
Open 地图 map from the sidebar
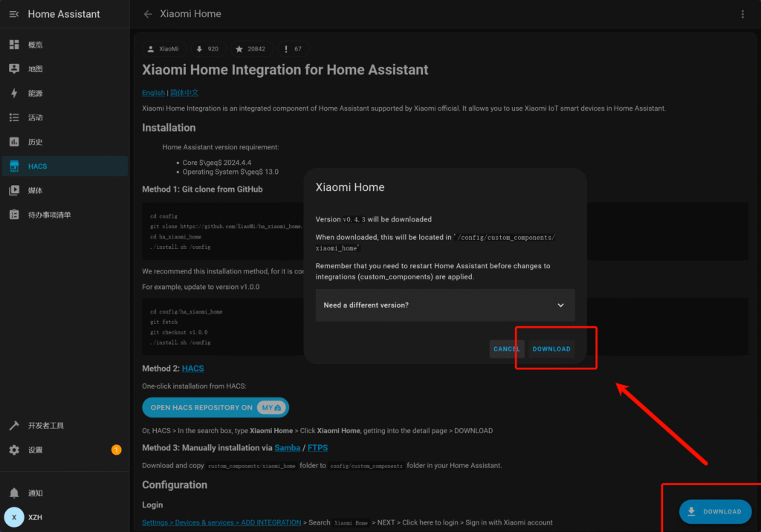[x=35, y=69]
